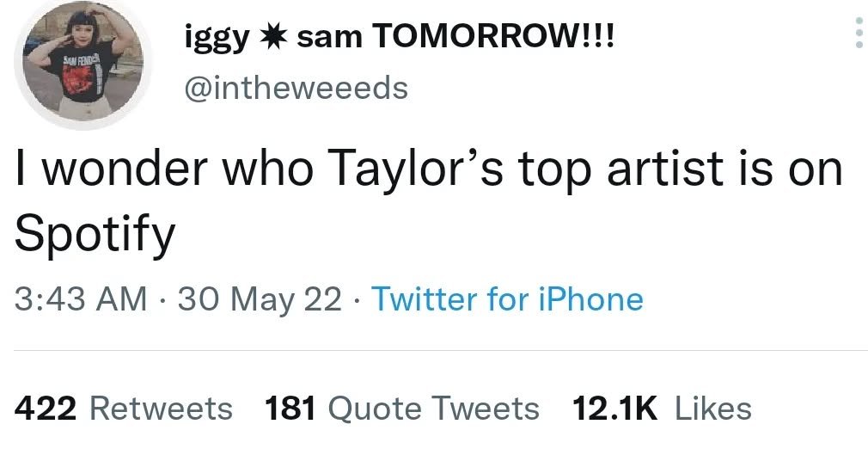The height and width of the screenshot is (455, 868).
Task: Show the 12.1K Likes list
Action: [662, 409]
